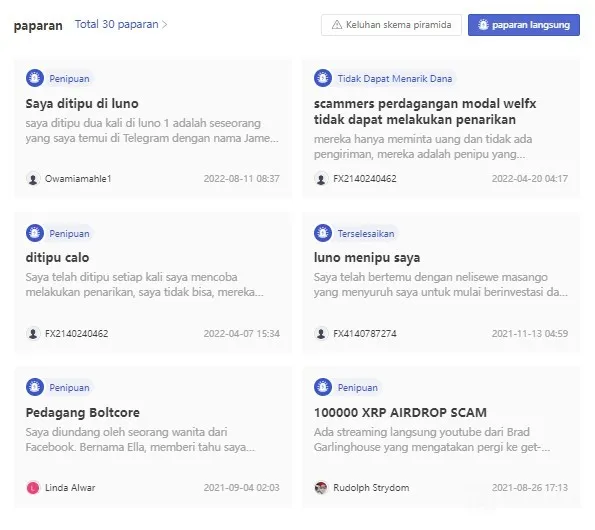
Task: Click Rudolph Strydom's profile picture
Action: coord(321,488)
